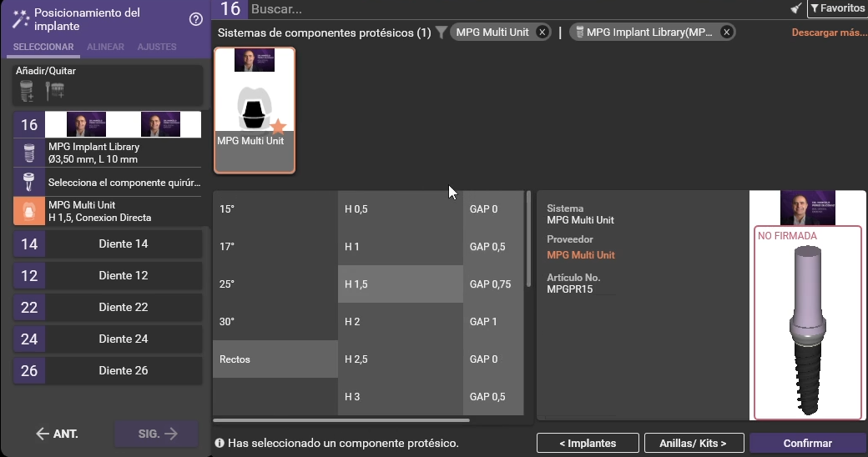The image size is (868, 457).
Task: Click the MPG Implant Library implant icon
Action: click(x=29, y=153)
